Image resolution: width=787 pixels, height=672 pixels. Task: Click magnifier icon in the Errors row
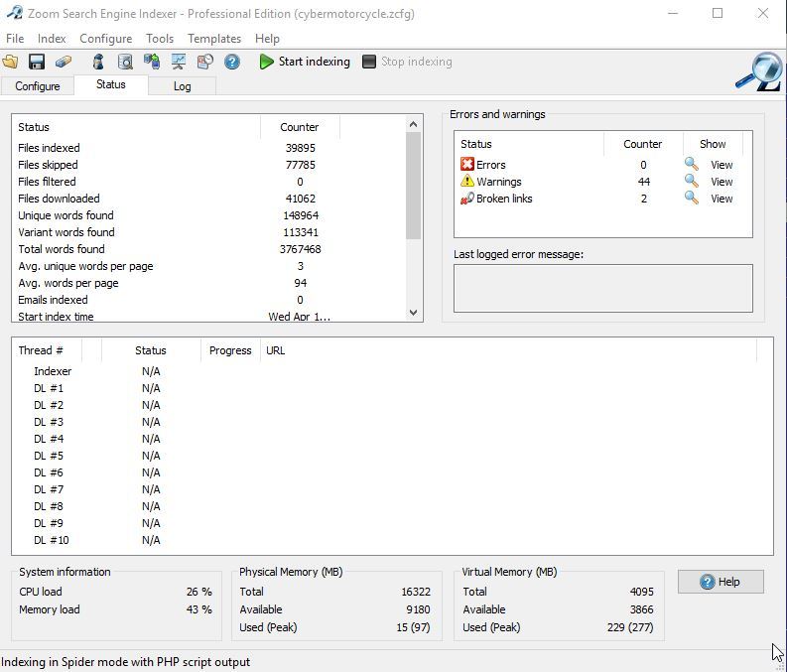point(691,164)
